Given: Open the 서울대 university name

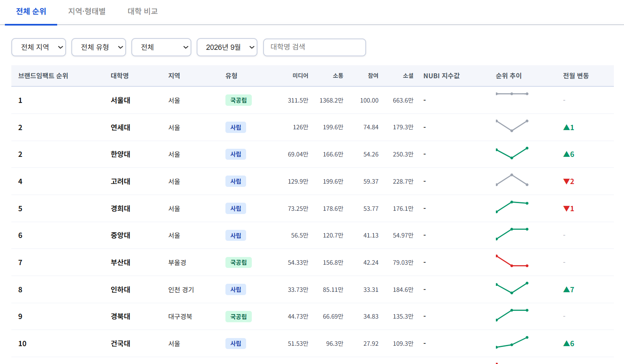Looking at the screenshot, I should tap(120, 100).
